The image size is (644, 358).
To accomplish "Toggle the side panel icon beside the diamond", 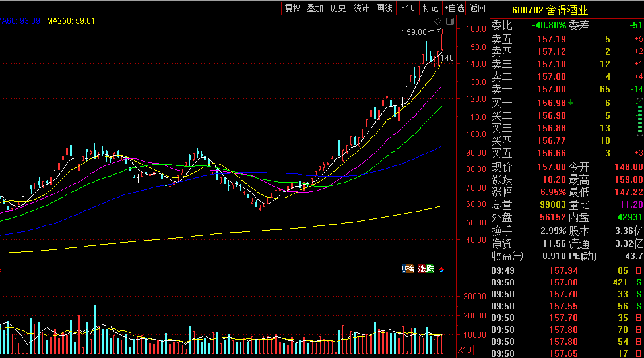I will coord(450,21).
